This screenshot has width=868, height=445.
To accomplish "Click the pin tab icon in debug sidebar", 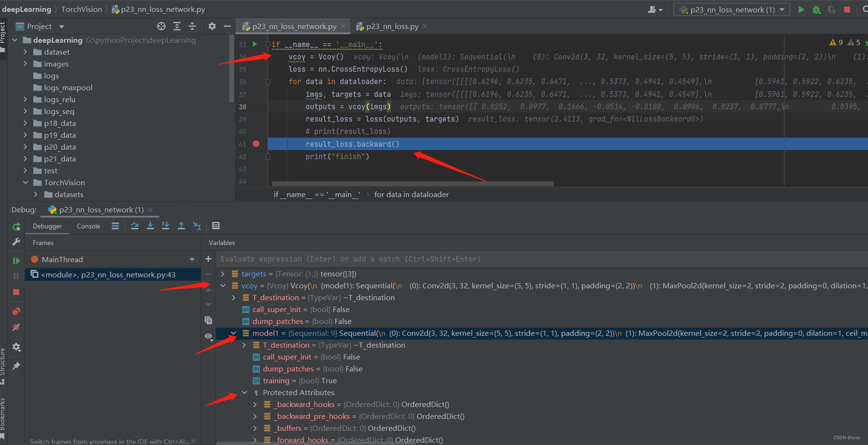I will 16,366.
